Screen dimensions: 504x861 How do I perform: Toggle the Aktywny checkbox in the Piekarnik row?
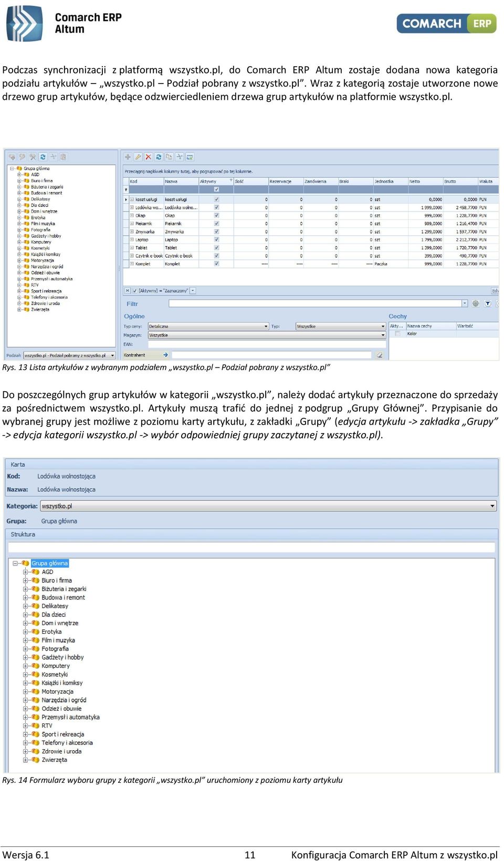click(216, 224)
